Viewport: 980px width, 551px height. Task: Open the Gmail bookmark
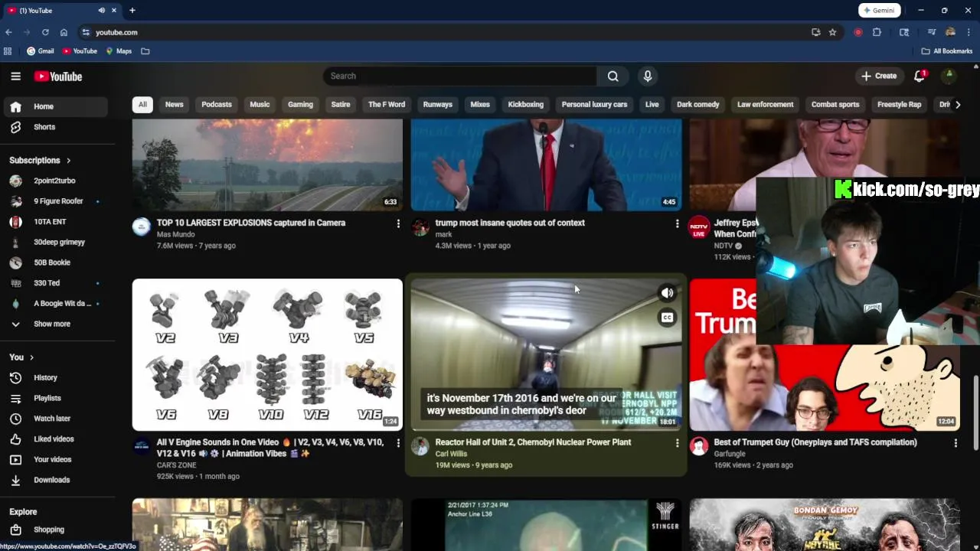[x=41, y=51]
